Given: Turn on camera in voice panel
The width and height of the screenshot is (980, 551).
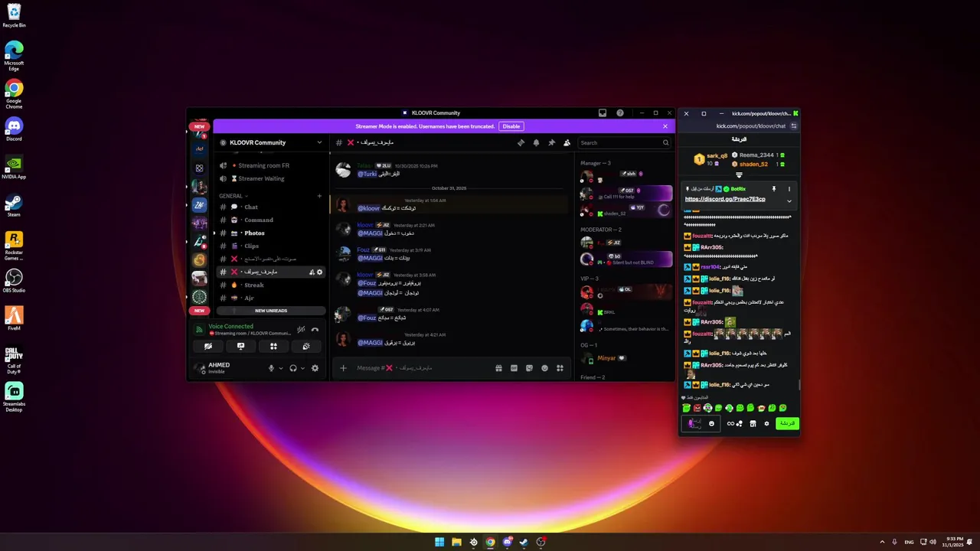Looking at the screenshot, I should point(208,346).
